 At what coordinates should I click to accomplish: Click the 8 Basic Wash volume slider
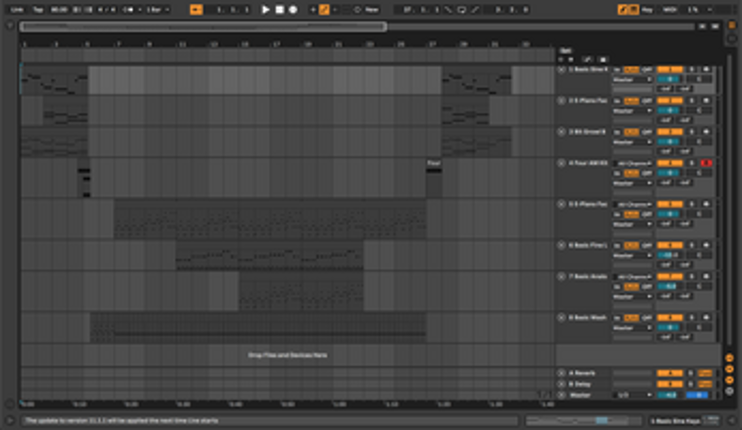tap(669, 327)
